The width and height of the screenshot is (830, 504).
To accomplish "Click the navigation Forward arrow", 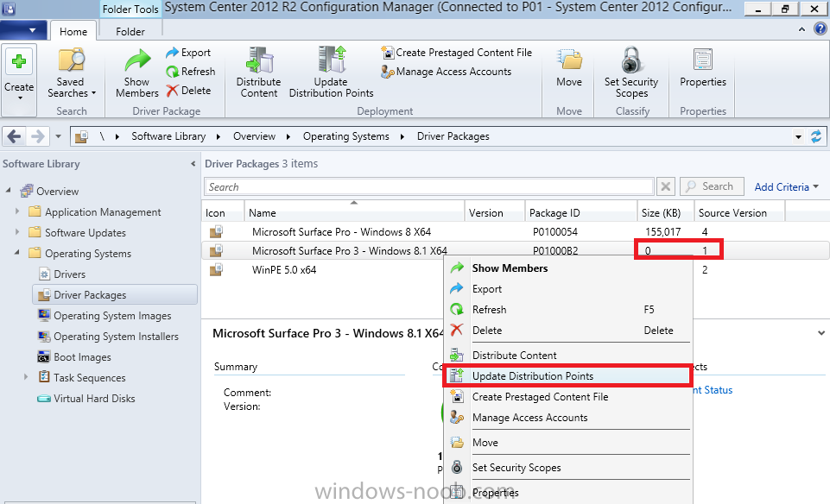I will click(38, 136).
